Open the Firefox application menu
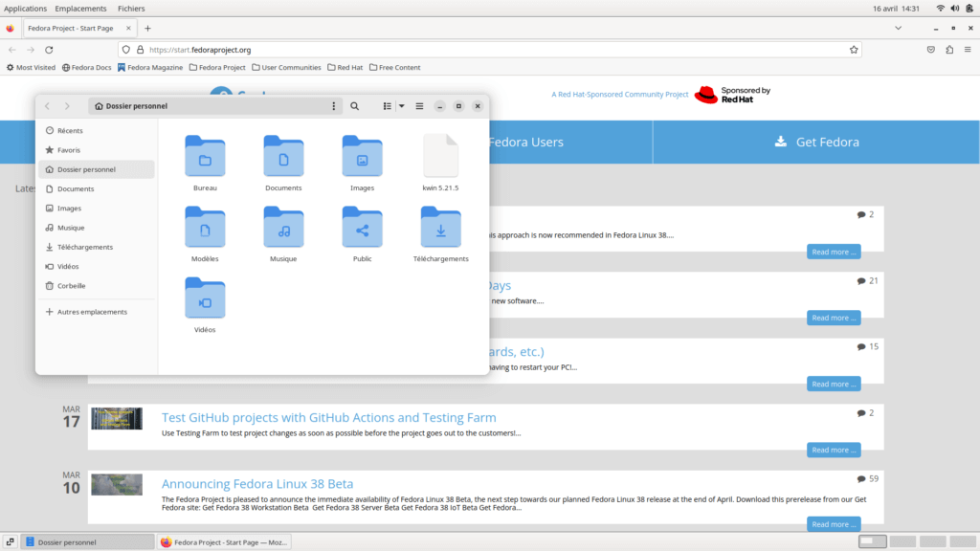This screenshot has width=980, height=551. (968, 50)
